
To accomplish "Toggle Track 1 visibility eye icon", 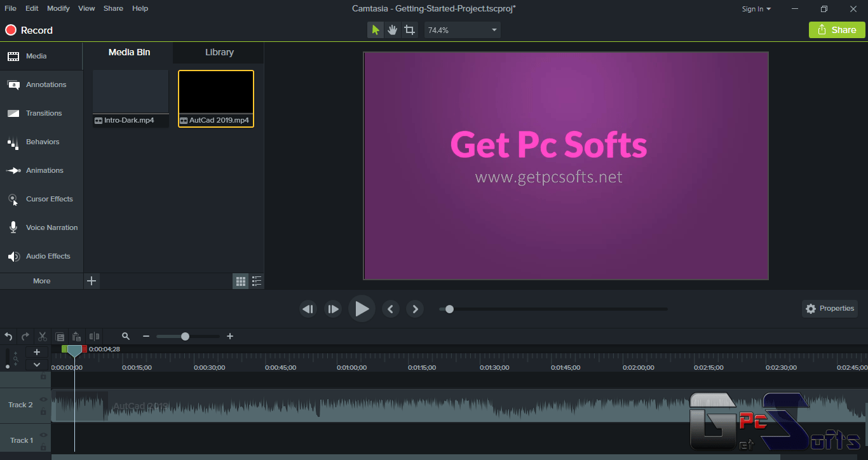I will 44,435.
